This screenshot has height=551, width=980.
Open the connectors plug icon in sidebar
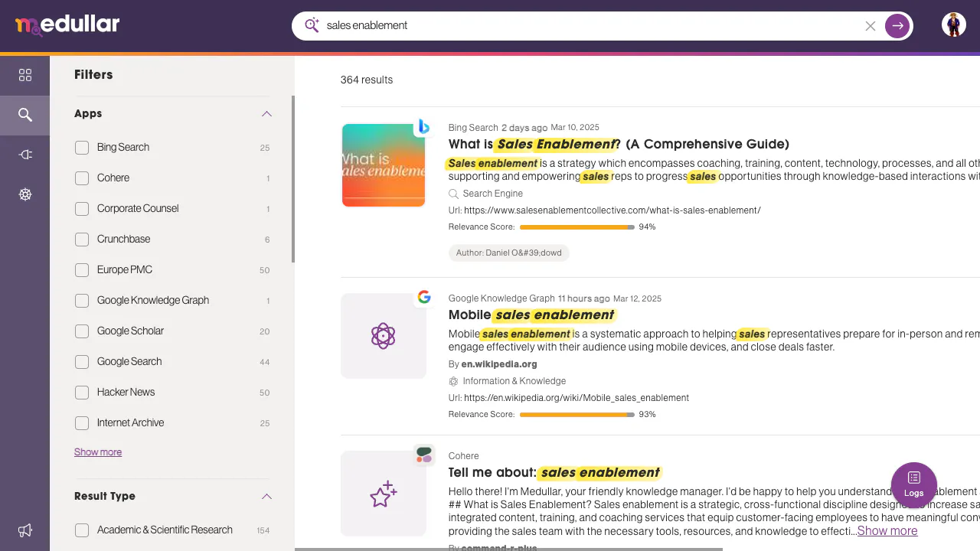pyautogui.click(x=25, y=155)
